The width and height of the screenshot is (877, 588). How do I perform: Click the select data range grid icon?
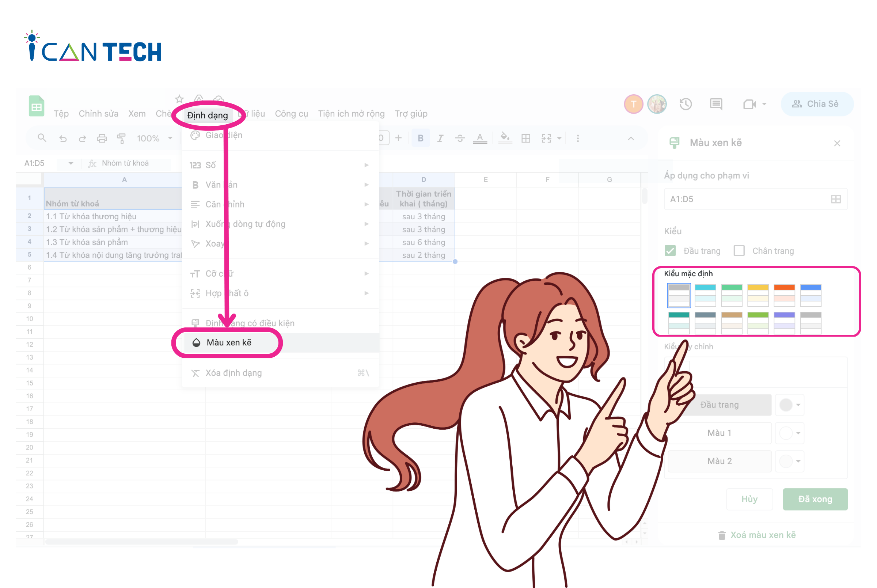[x=836, y=199]
